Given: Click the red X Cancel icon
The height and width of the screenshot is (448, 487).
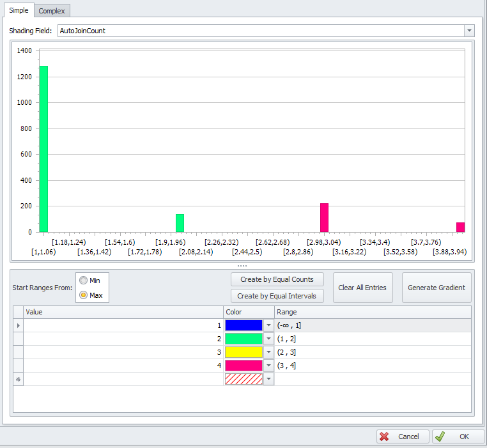Looking at the screenshot, I should (384, 436).
